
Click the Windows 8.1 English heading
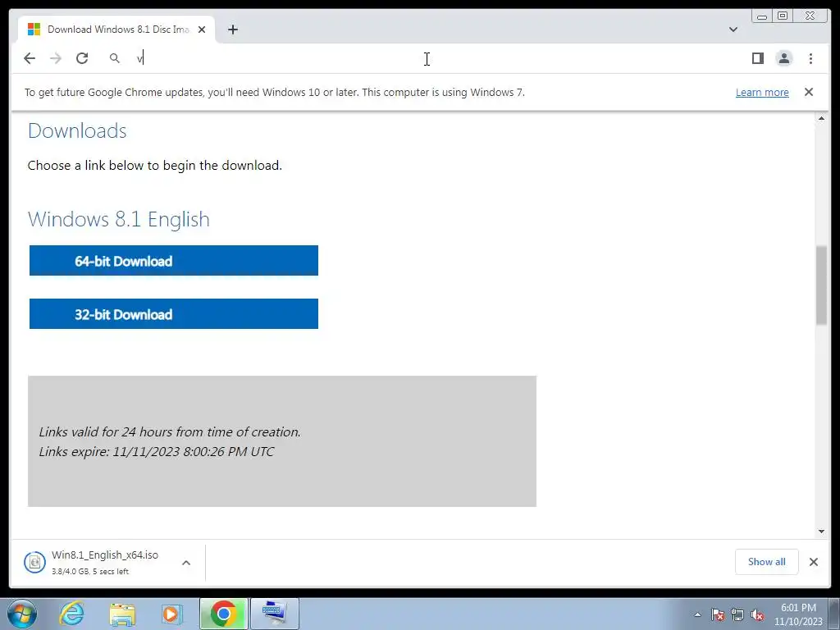pos(118,219)
